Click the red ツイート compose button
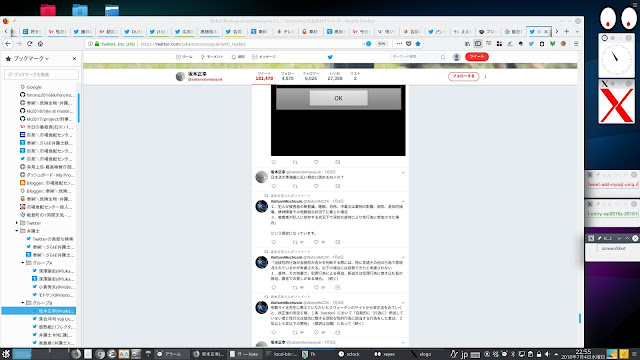640x360 pixels. [477, 57]
